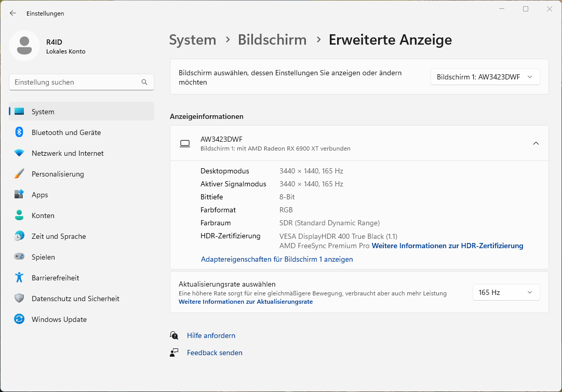Image resolution: width=562 pixels, height=392 pixels.
Task: Navigate to System in the breadcrumb
Action: pos(193,40)
